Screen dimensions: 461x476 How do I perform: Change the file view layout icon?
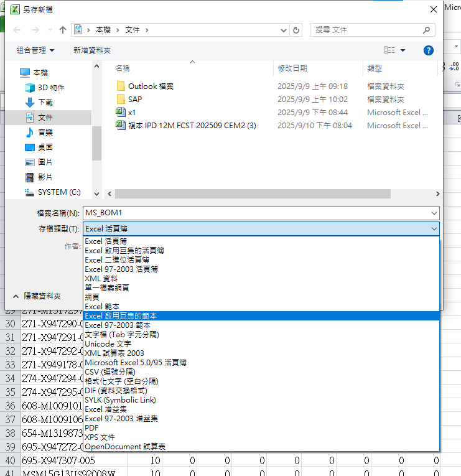point(390,50)
